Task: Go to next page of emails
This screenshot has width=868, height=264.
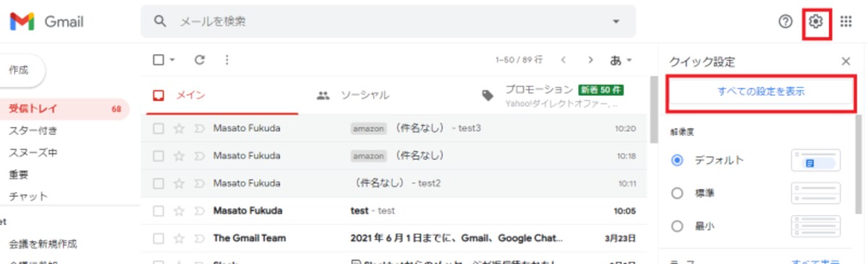Action: click(591, 60)
